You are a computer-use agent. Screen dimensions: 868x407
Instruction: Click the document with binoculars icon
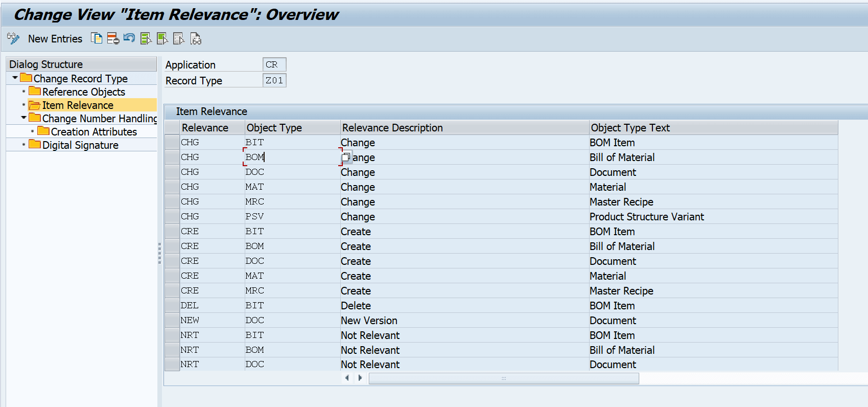(196, 38)
